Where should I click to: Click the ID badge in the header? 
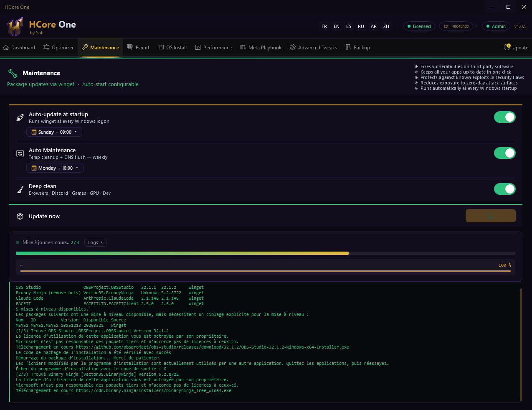pyautogui.click(x=456, y=26)
